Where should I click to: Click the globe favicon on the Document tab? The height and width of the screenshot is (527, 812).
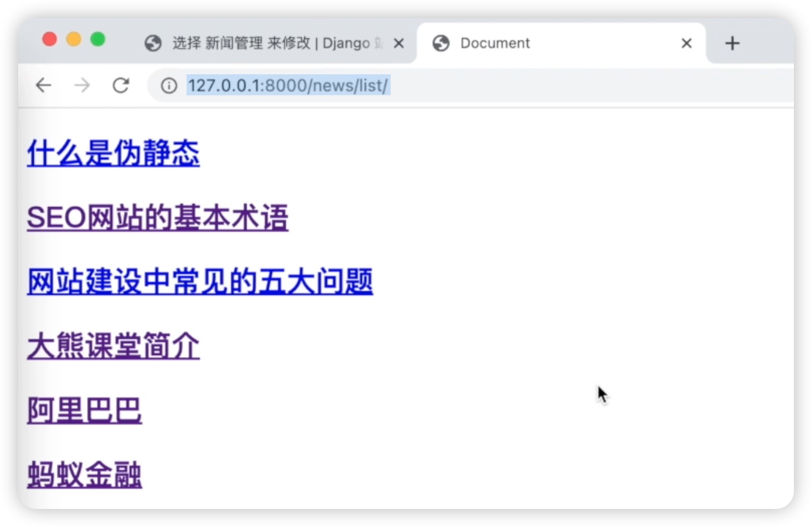pos(441,43)
